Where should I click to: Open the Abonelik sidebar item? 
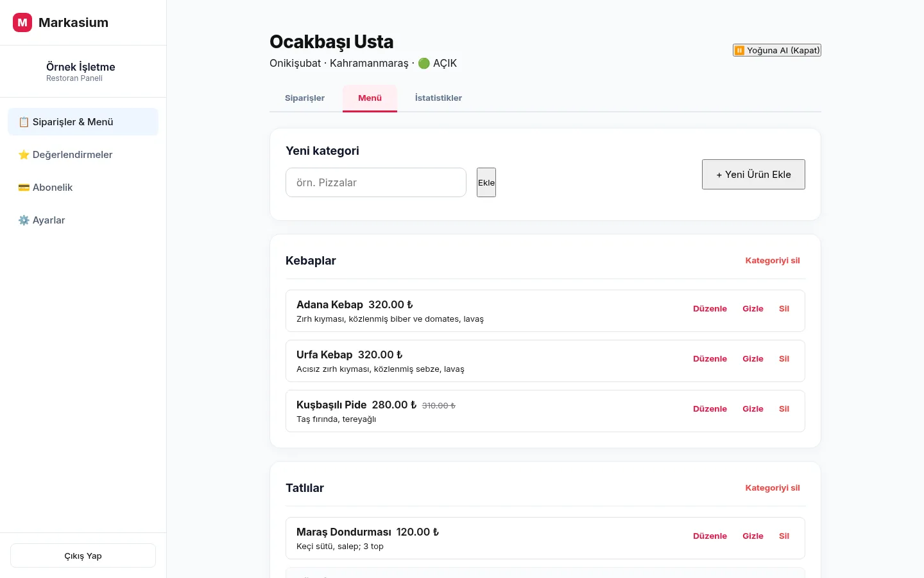tap(83, 188)
